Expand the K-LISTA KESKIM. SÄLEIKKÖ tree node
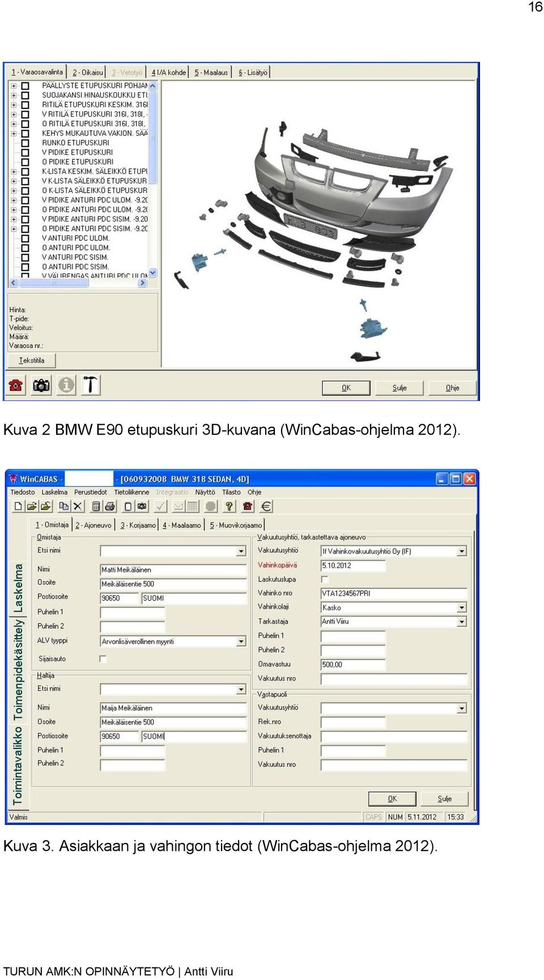The width and height of the screenshot is (544, 980). [x=14, y=172]
